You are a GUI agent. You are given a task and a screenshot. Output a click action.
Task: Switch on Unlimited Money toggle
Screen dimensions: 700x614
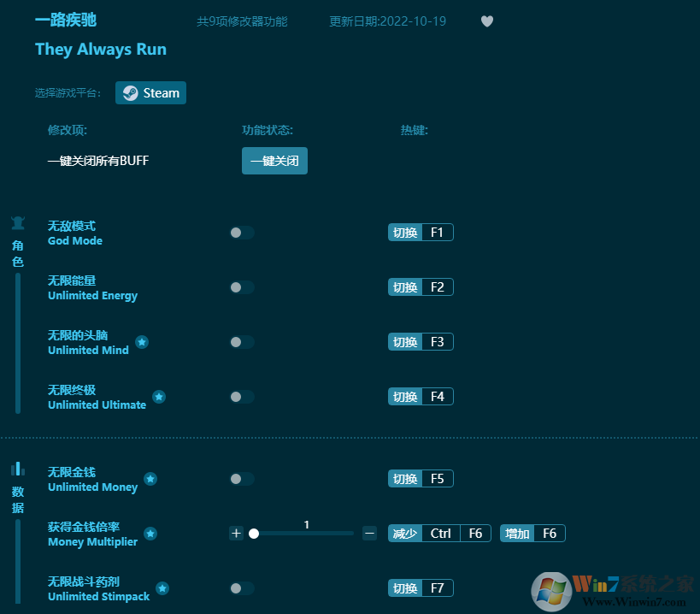point(242,479)
